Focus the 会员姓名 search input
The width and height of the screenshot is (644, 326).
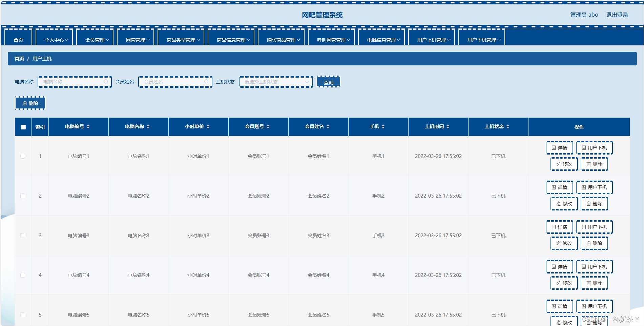pyautogui.click(x=175, y=82)
